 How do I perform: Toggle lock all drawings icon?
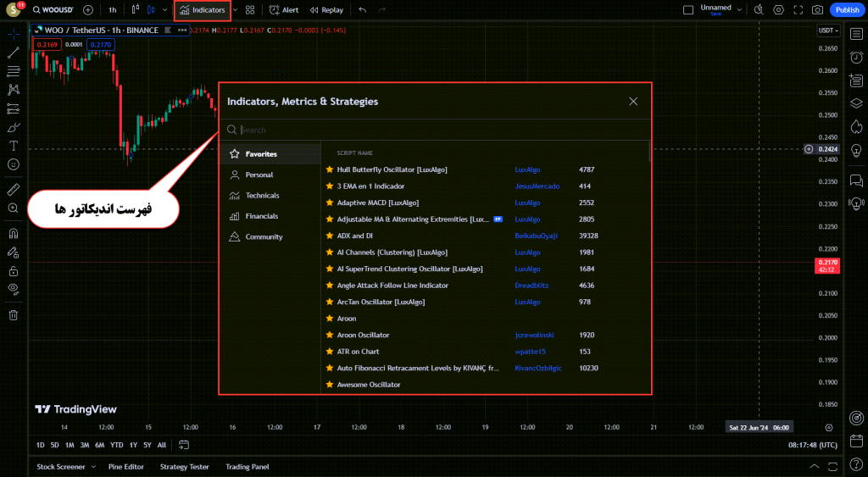click(x=14, y=271)
